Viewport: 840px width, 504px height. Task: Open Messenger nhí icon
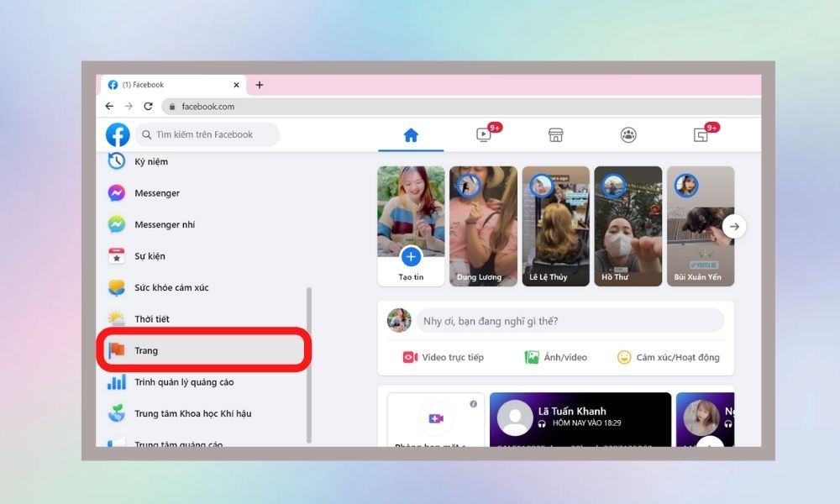(x=116, y=224)
